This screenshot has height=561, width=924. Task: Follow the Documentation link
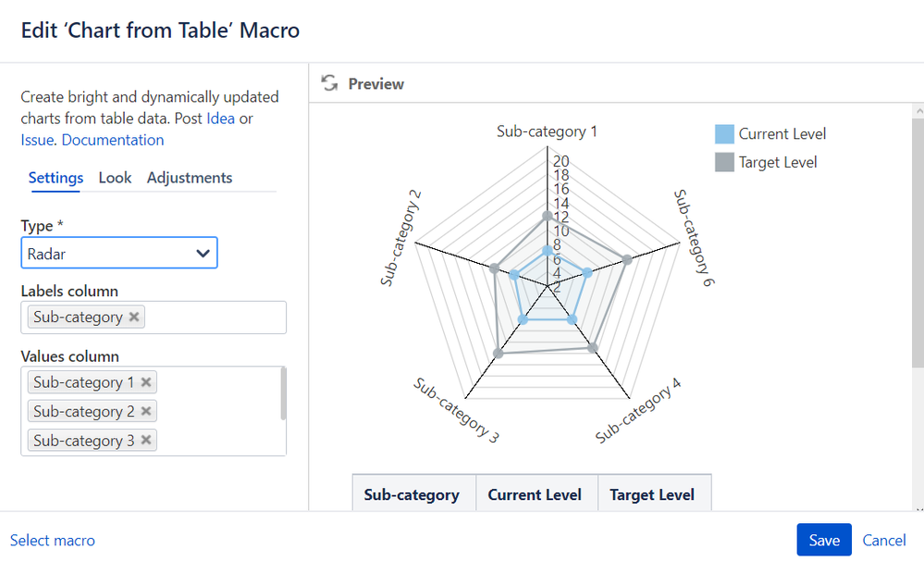(113, 140)
